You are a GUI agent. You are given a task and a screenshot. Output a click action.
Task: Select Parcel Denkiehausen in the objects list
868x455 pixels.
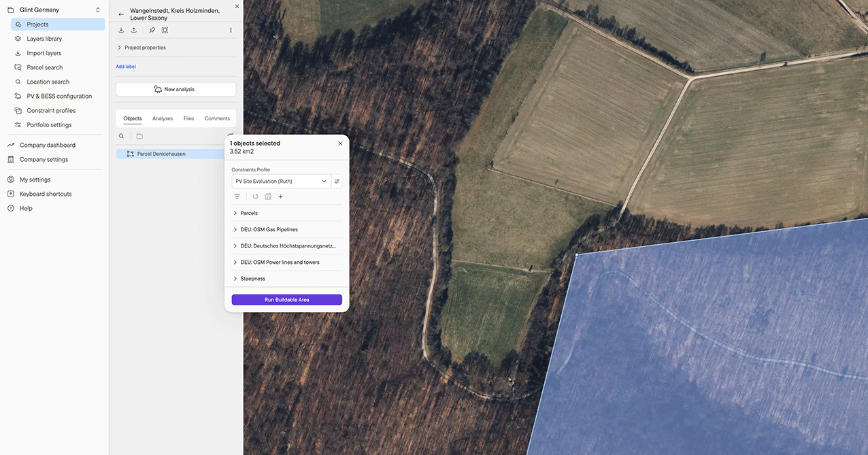click(161, 154)
